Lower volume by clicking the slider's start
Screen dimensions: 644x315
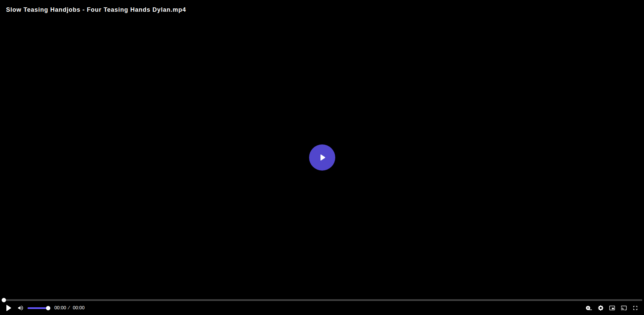pyautogui.click(x=29, y=308)
